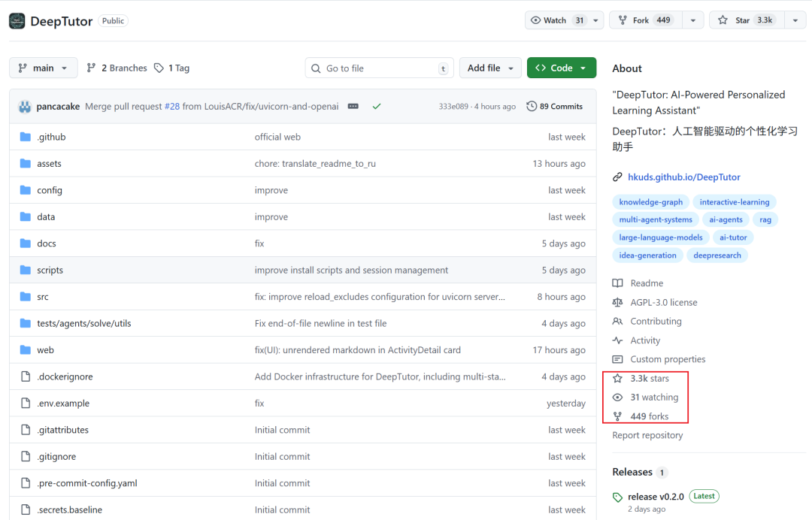This screenshot has width=812, height=520.
Task: Select the rag topic tag
Action: pyautogui.click(x=765, y=219)
